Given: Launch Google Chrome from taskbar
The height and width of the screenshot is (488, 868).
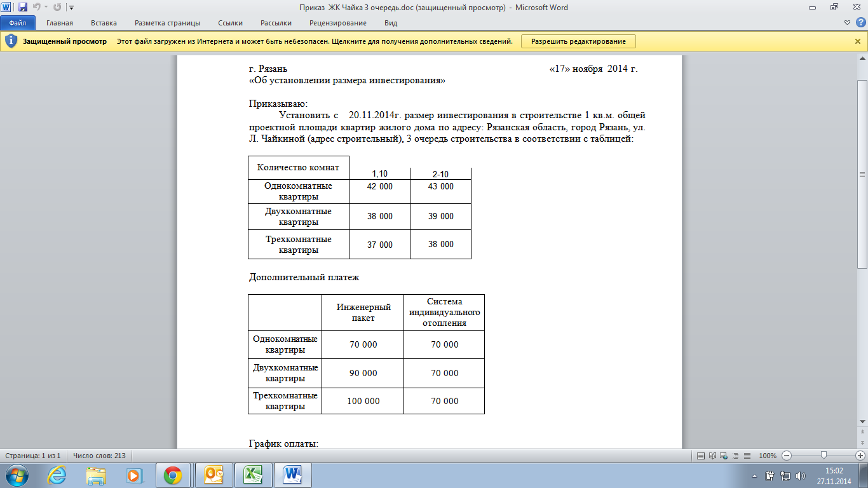Looking at the screenshot, I should [173, 475].
